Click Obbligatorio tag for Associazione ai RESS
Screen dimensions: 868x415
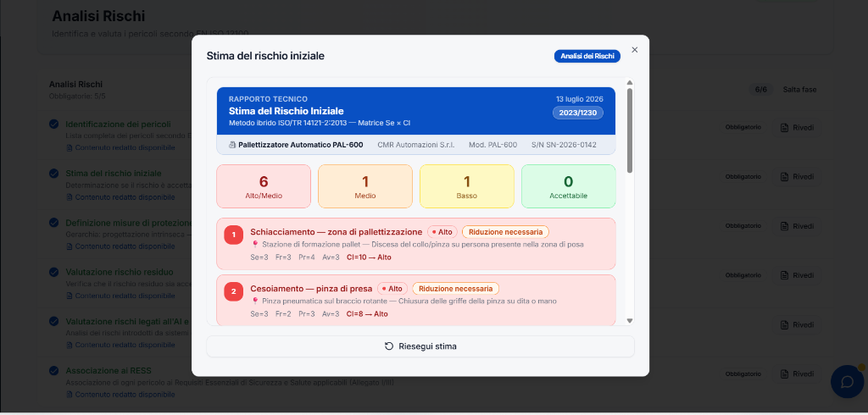[x=743, y=374]
